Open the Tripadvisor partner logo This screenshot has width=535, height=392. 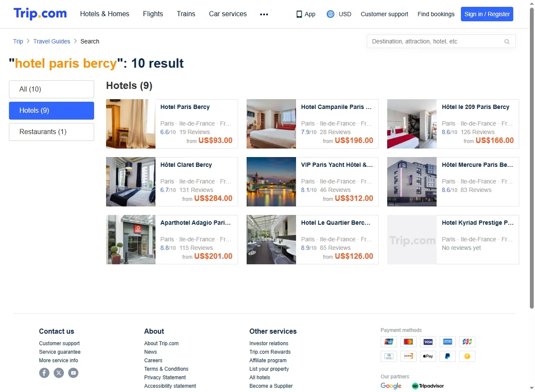(x=428, y=386)
